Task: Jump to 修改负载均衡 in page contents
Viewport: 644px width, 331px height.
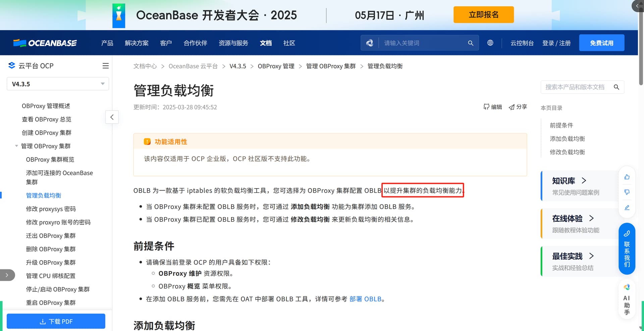Action: tap(567, 152)
